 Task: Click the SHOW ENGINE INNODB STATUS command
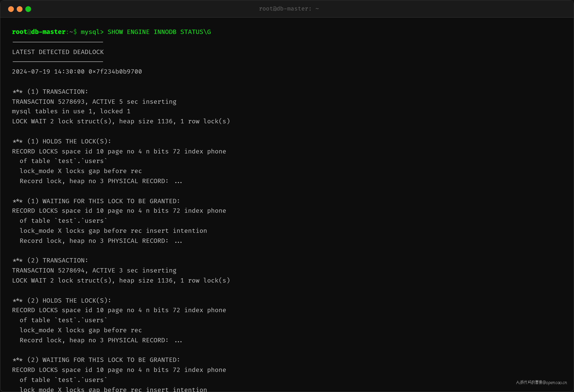pyautogui.click(x=159, y=32)
